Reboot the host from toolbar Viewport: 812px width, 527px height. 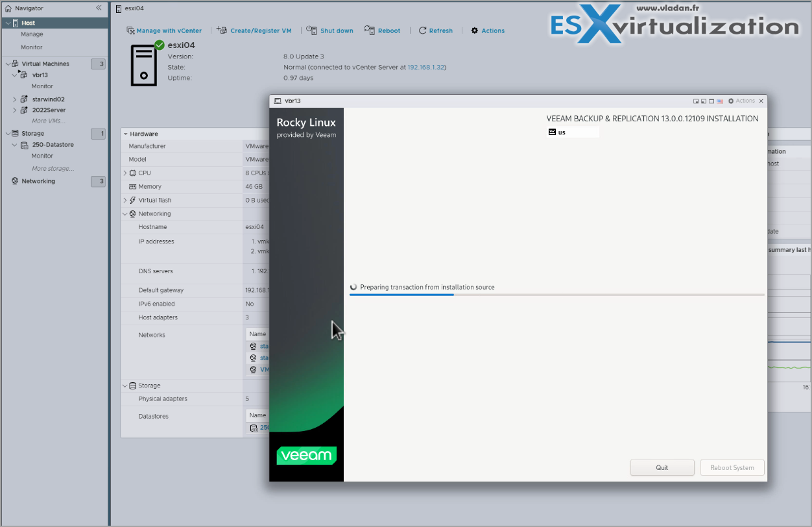point(383,31)
